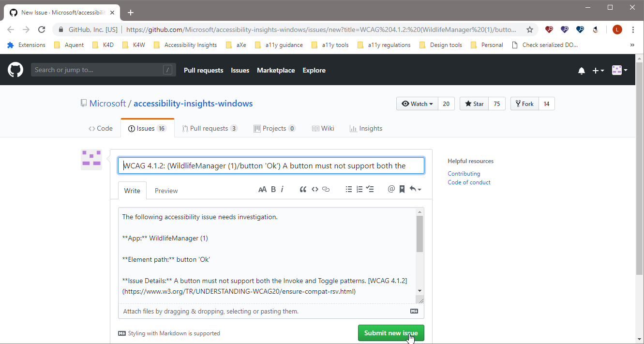Click Submit new issue button
Image resolution: width=644 pixels, height=344 pixels.
[391, 333]
